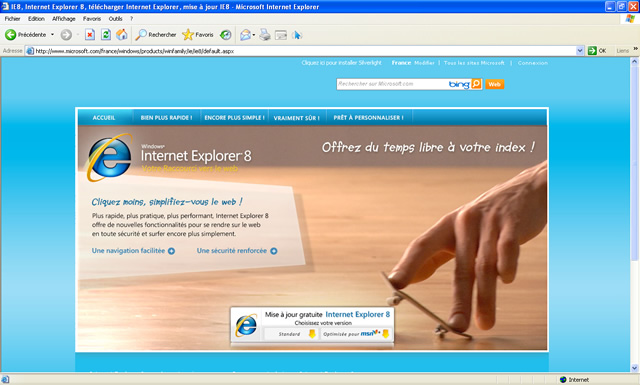Open the Affichage menu
640x385 pixels.
pyautogui.click(x=64, y=19)
